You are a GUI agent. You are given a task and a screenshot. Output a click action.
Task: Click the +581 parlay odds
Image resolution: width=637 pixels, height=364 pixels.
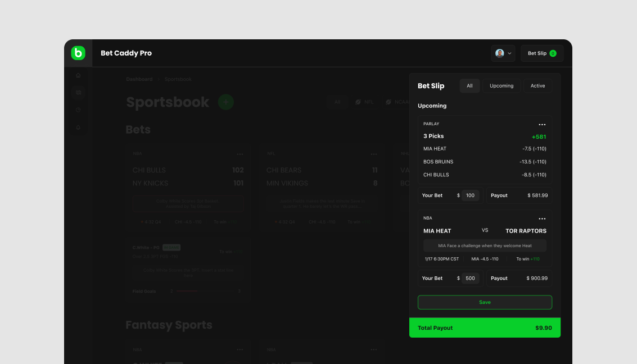pyautogui.click(x=539, y=136)
